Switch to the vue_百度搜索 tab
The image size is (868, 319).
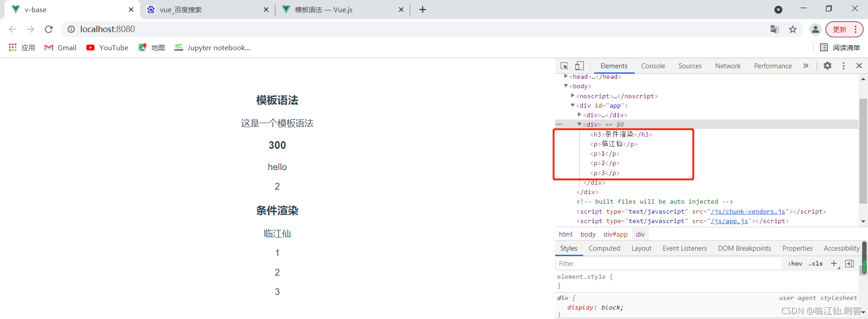(x=207, y=10)
